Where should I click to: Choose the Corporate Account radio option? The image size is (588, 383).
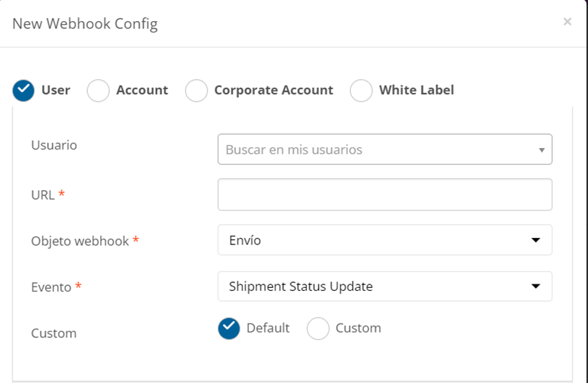coord(196,91)
